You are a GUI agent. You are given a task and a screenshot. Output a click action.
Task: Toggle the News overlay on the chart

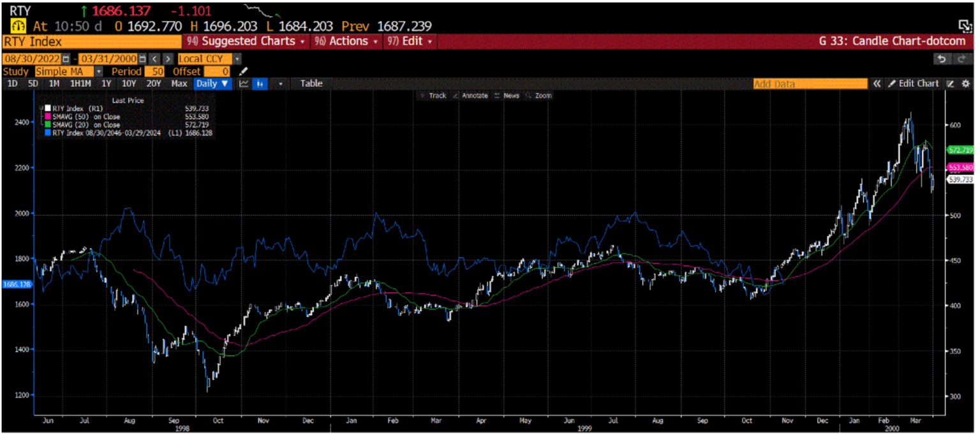click(510, 95)
